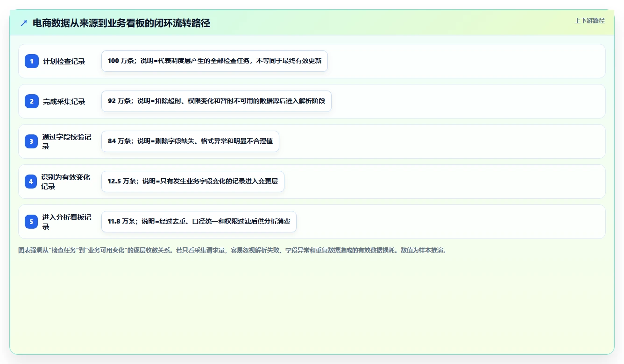624x364 pixels.
Task: Click the footnote starting with 图表强调从
Action: 233,250
